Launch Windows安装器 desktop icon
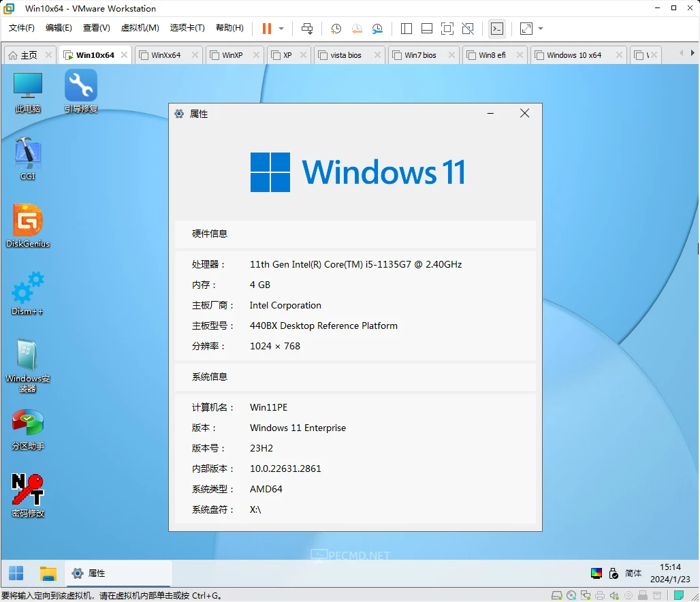Screen dimensions: 700x602 (x=28, y=366)
